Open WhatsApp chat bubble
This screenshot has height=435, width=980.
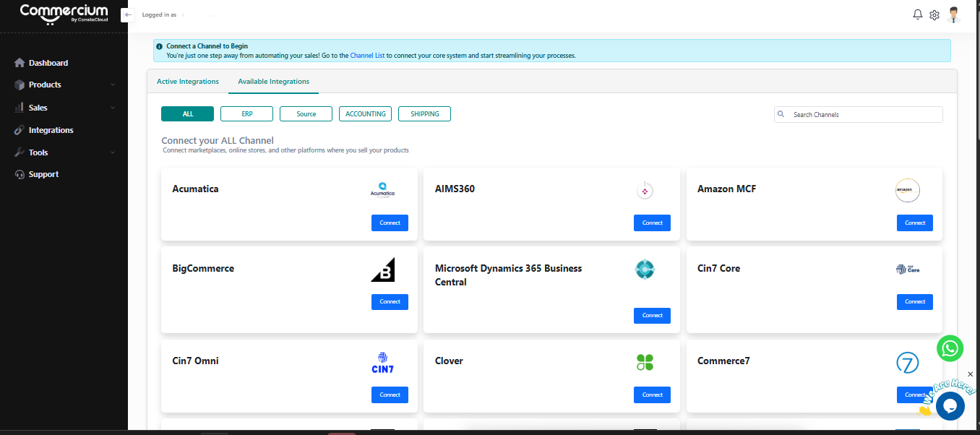[950, 348]
